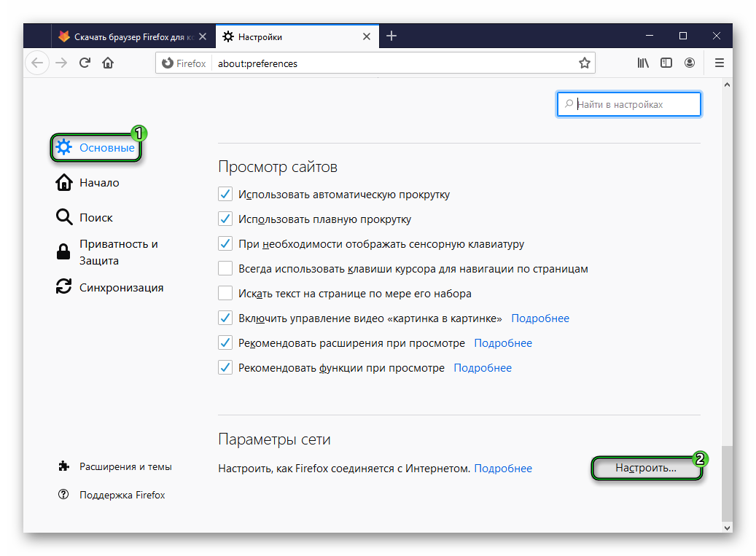
Task: Switch to 'Скачать браузер Firefox' tab
Action: [133, 36]
